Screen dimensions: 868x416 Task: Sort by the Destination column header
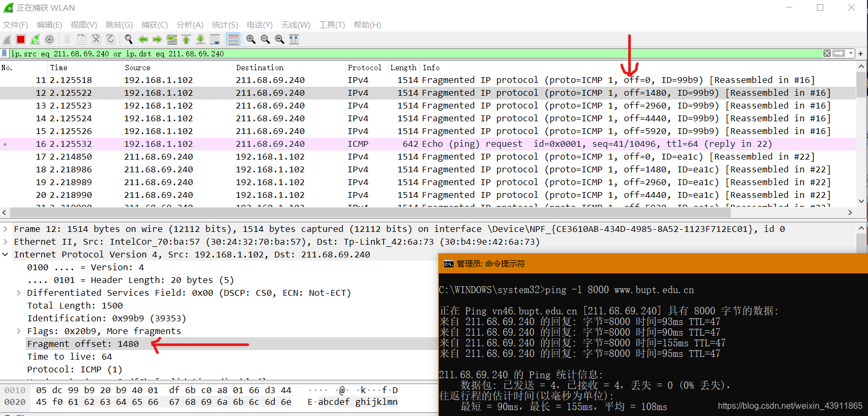click(x=290, y=68)
